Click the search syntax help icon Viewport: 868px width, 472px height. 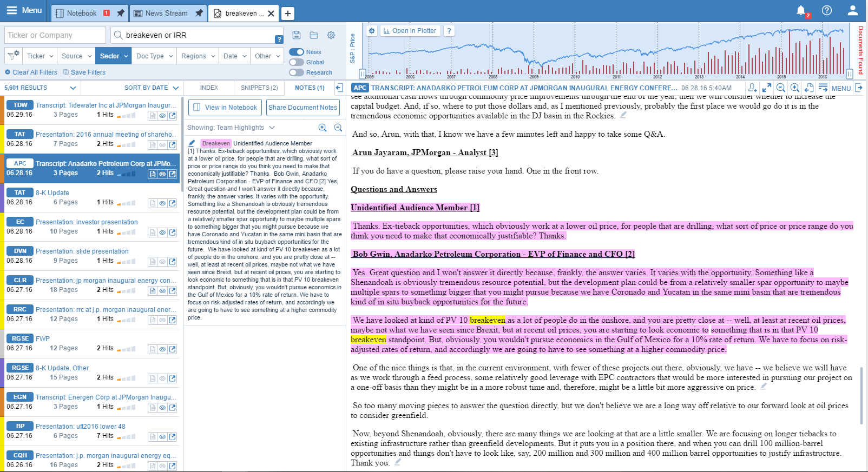279,39
